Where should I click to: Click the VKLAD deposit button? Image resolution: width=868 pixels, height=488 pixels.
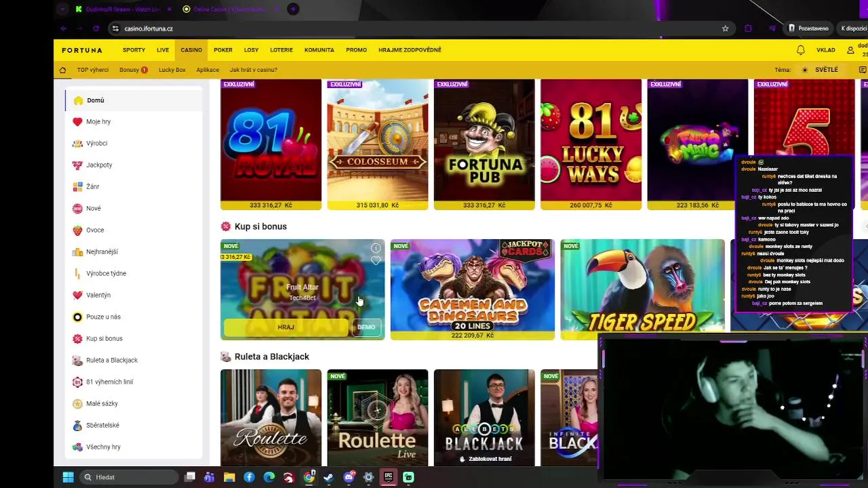[x=826, y=50]
